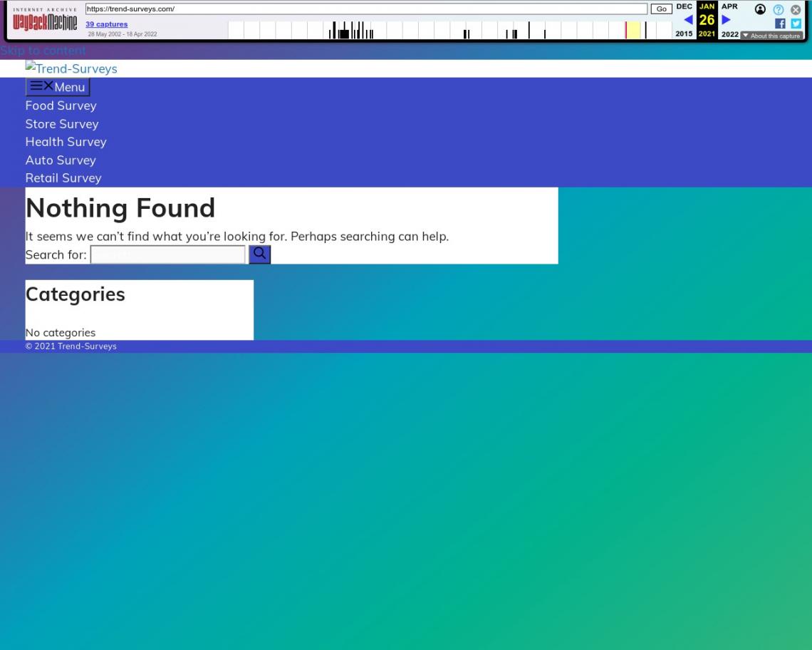Click the Wayback Machine user account icon
812x650 pixels.
pos(760,9)
